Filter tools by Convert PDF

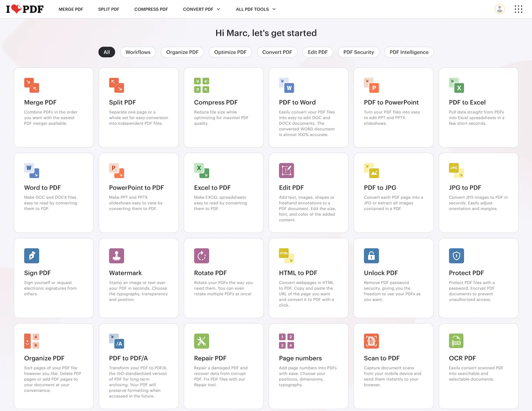(x=277, y=52)
